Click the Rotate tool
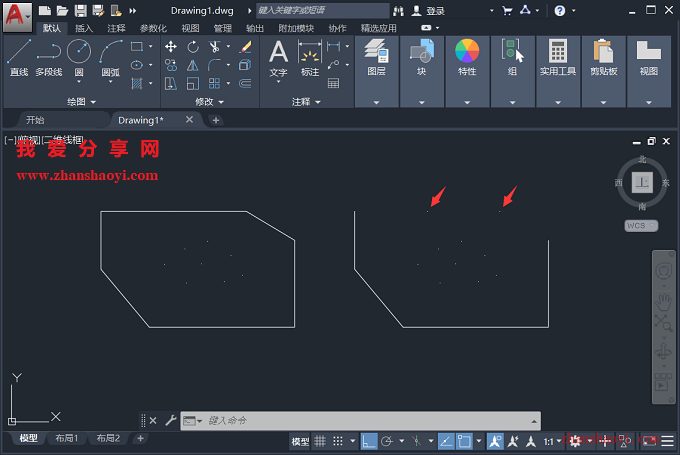Screen dimensions: 680x455 click(x=193, y=47)
